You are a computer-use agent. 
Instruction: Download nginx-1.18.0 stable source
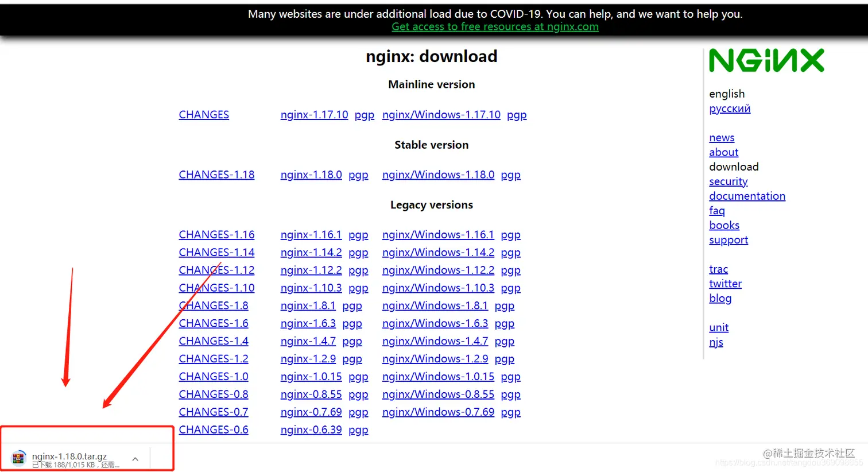311,175
